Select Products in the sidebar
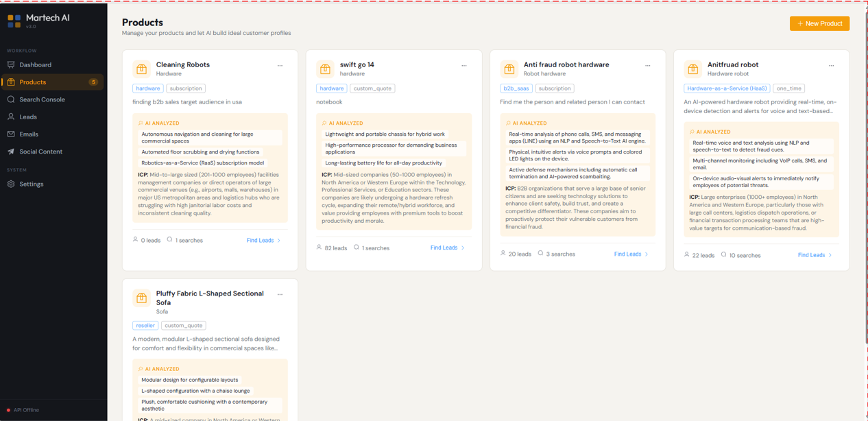 pyautogui.click(x=53, y=82)
